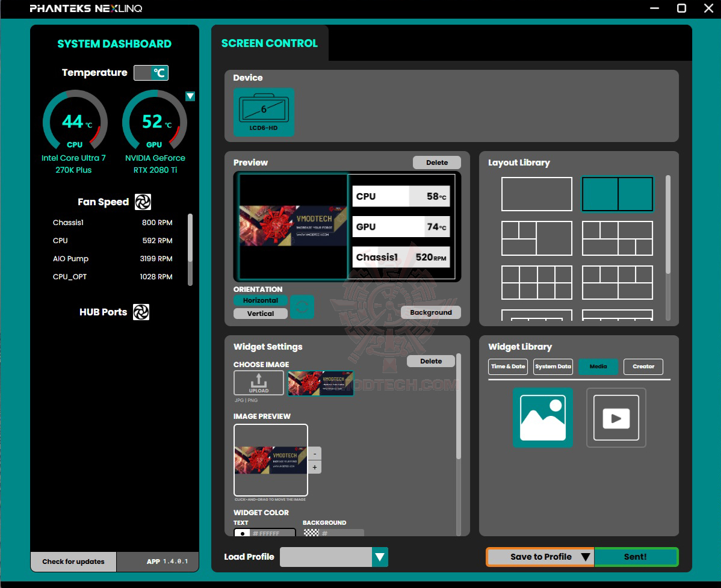Select the GPU 74°C widget in preview
The height and width of the screenshot is (588, 721).
(401, 227)
